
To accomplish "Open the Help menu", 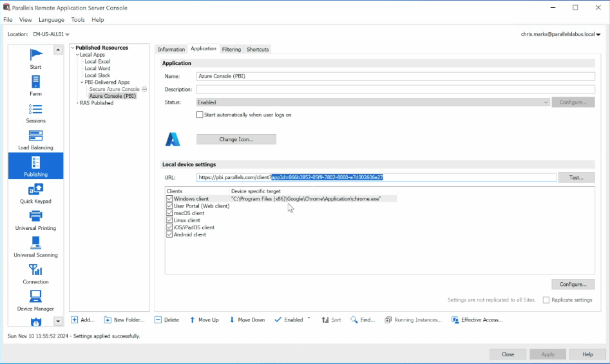I will (98, 19).
